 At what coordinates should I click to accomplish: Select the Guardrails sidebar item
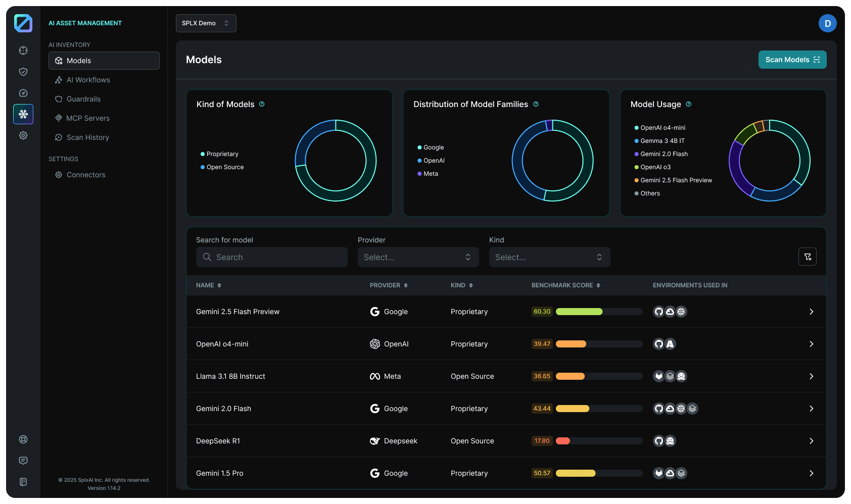(83, 99)
